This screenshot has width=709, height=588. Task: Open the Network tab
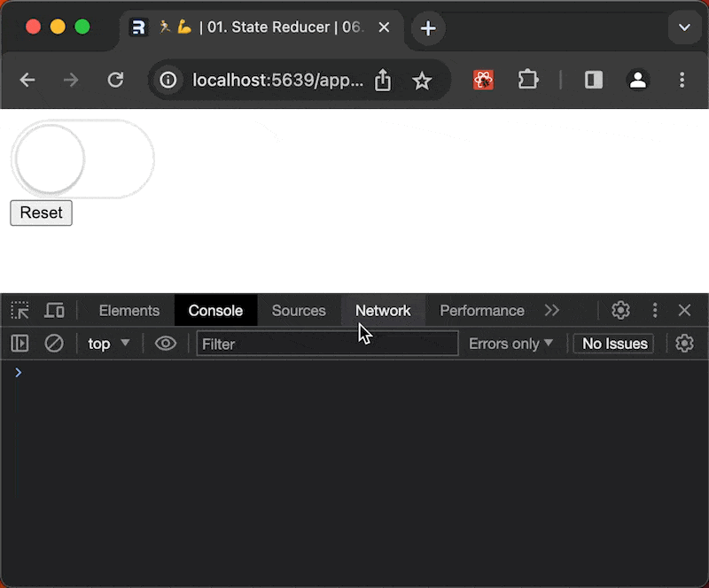pyautogui.click(x=383, y=311)
